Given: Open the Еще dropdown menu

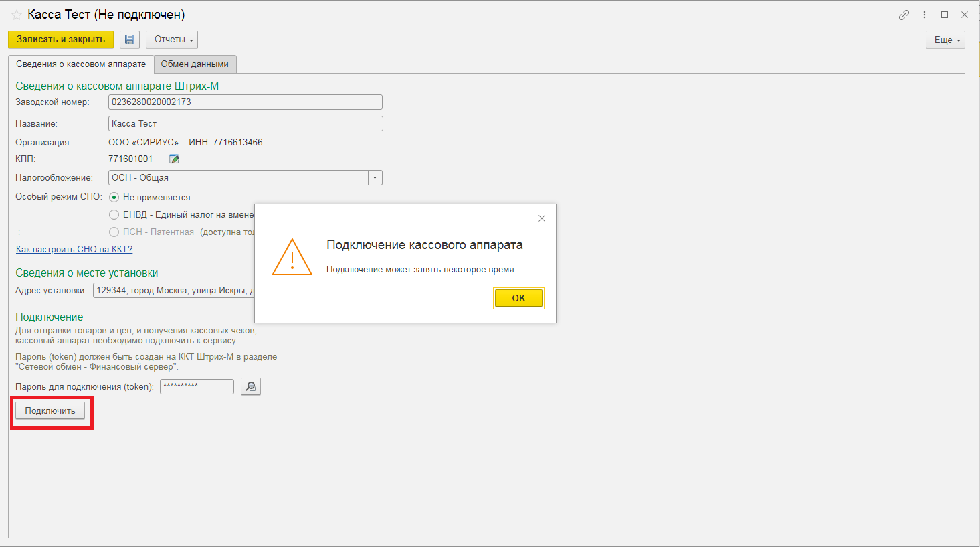Looking at the screenshot, I should pos(945,40).
